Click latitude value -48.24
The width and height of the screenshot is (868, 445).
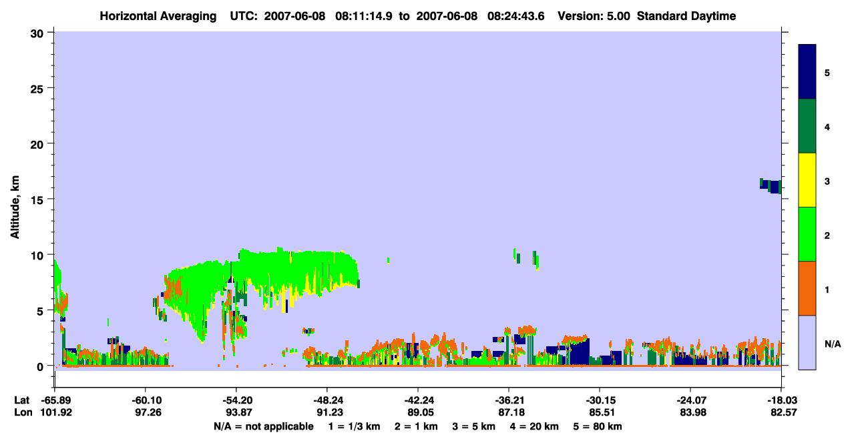[327, 400]
